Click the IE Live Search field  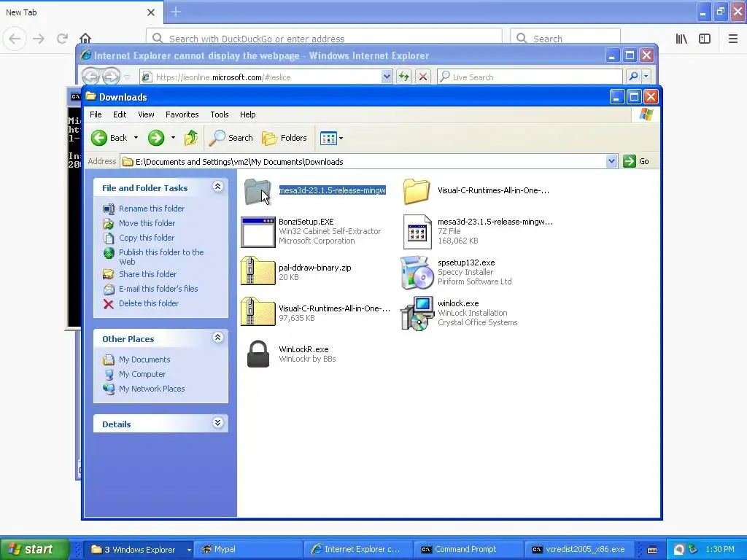(x=530, y=77)
